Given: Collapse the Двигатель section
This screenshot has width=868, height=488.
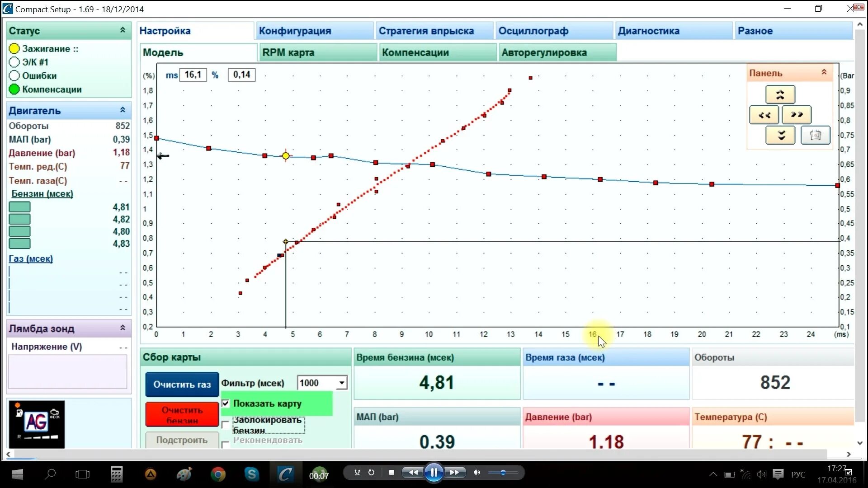Looking at the screenshot, I should 123,110.
